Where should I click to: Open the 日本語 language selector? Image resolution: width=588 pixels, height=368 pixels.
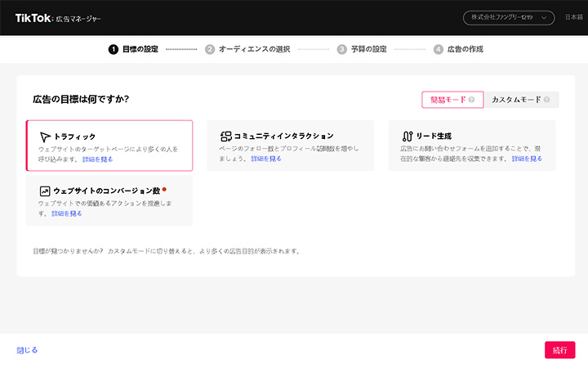coord(573,17)
